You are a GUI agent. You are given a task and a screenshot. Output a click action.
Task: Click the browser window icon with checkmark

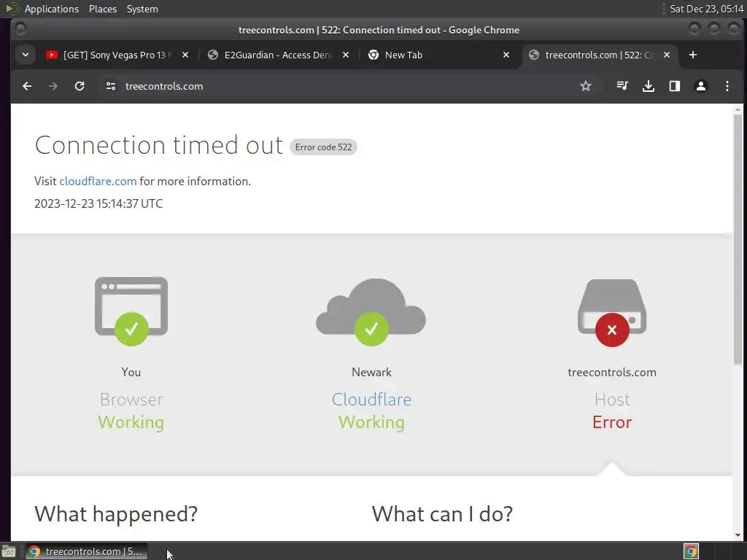(x=131, y=311)
